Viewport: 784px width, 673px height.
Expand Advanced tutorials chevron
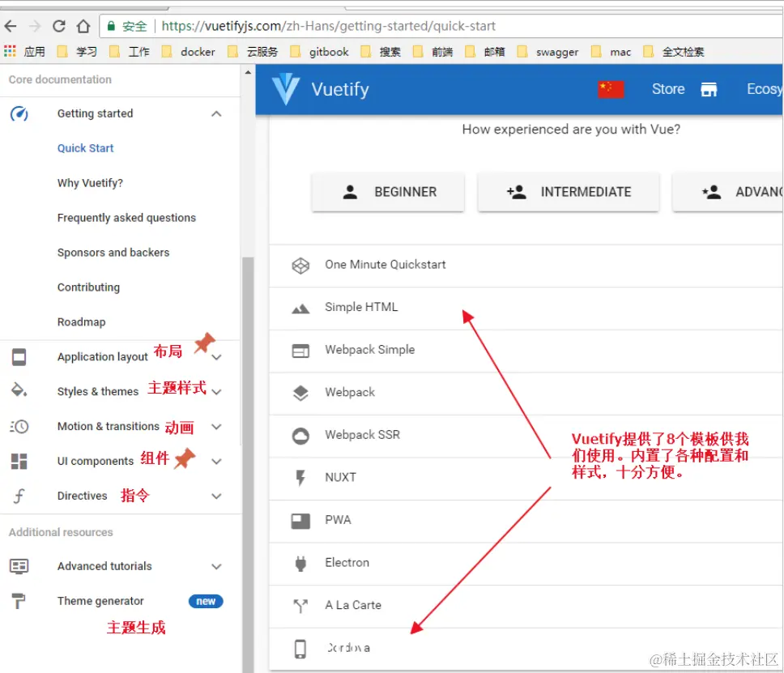click(216, 566)
